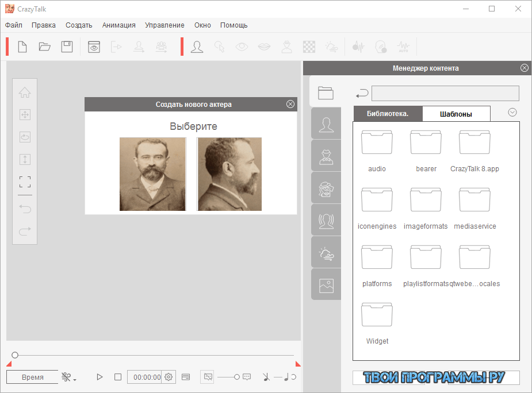Click the timeline playhead slider handle

(15, 356)
